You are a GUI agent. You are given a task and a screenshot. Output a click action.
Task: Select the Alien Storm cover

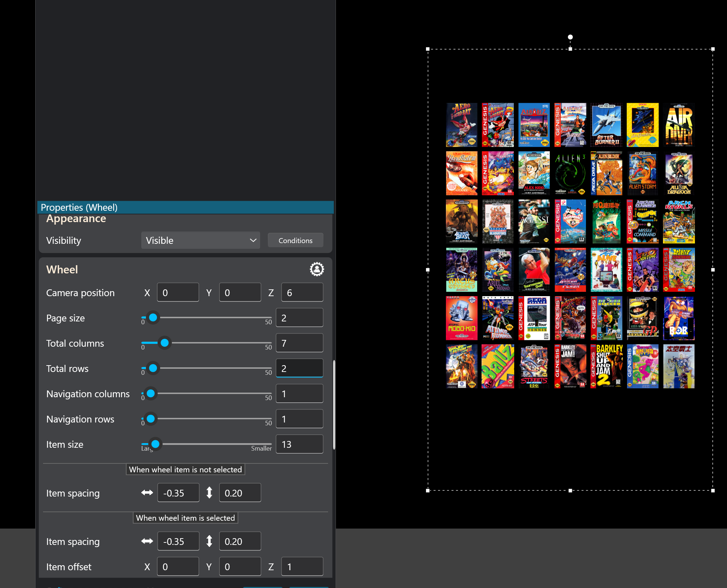[x=642, y=173]
